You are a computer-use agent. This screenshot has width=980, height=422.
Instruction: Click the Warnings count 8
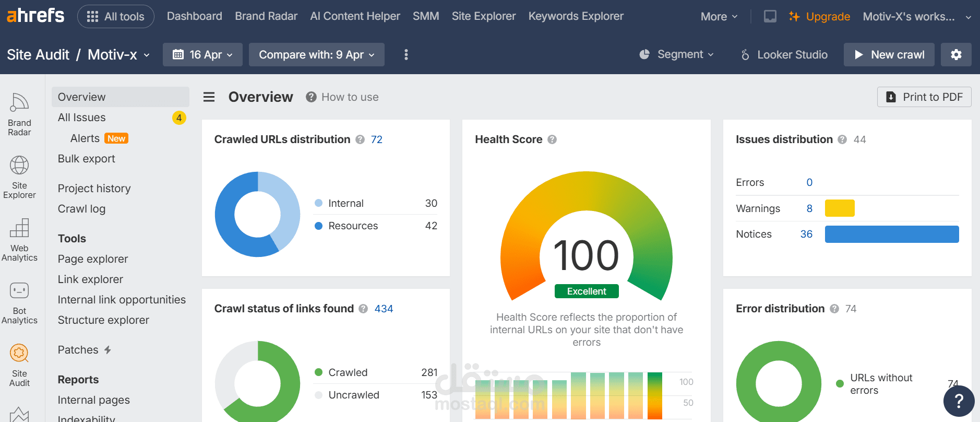(x=809, y=208)
